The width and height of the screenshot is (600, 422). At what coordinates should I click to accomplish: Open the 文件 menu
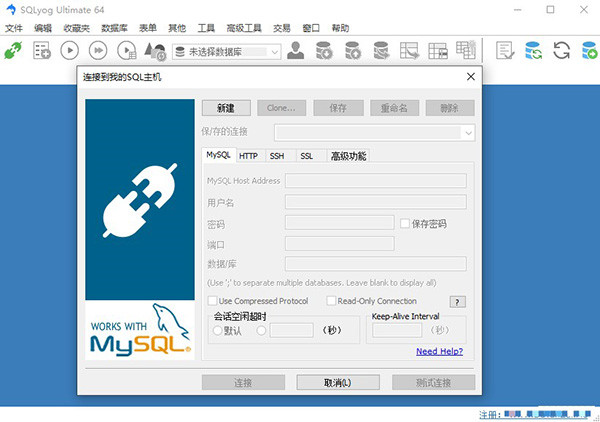click(x=14, y=28)
